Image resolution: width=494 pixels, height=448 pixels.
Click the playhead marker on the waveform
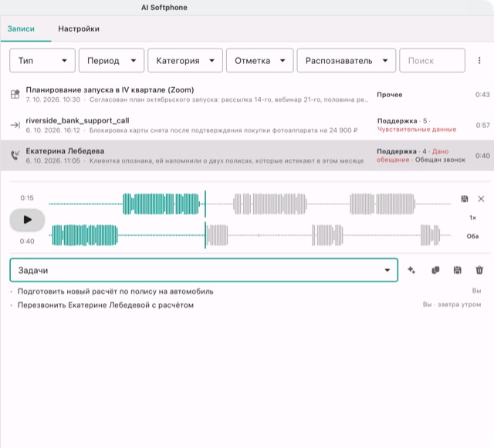tap(205, 220)
